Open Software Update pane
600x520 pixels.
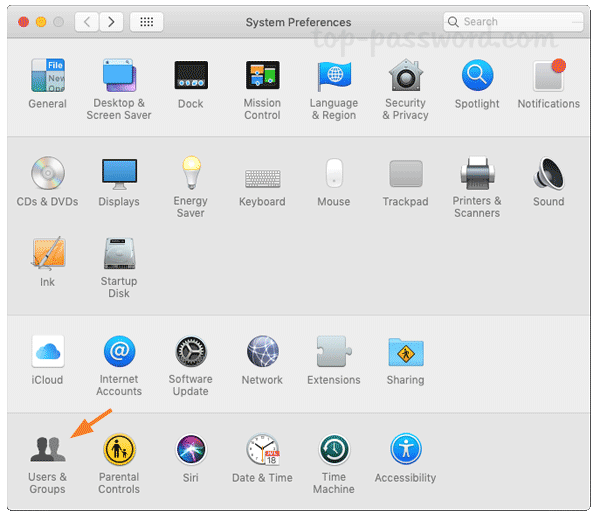click(x=190, y=352)
